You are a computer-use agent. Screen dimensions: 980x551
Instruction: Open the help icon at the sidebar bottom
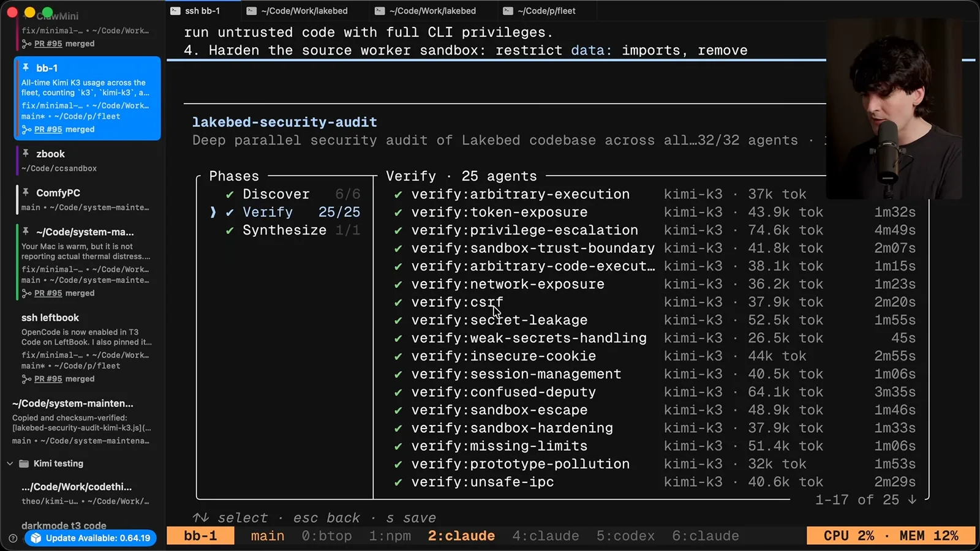pos(13,538)
